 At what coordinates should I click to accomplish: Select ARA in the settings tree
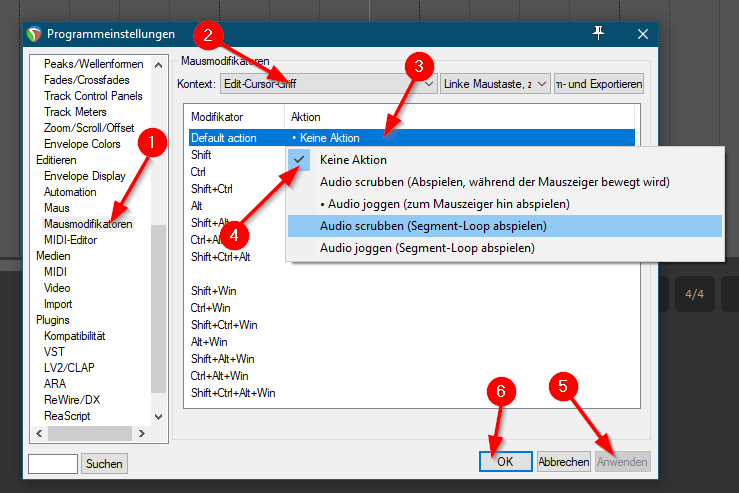pyautogui.click(x=55, y=384)
